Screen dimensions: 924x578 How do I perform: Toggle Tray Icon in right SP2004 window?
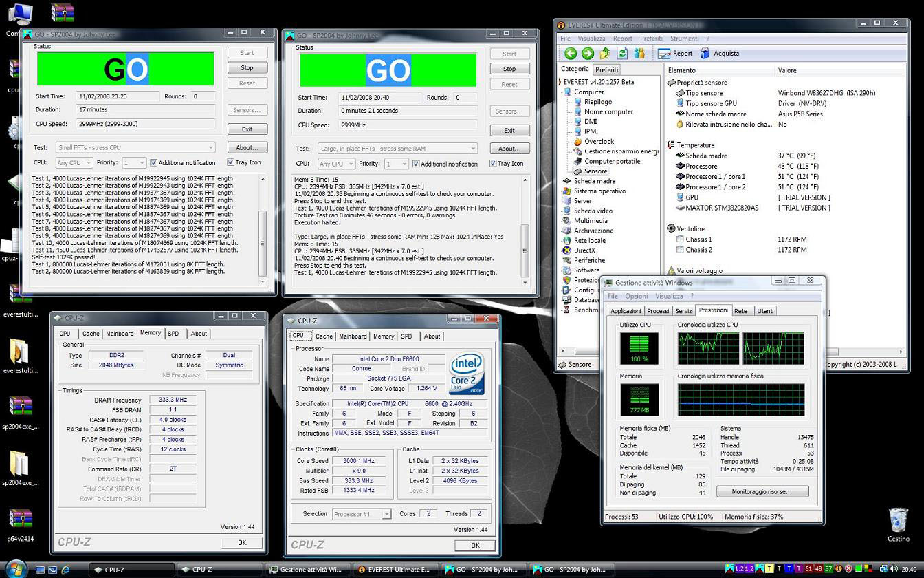click(x=507, y=164)
